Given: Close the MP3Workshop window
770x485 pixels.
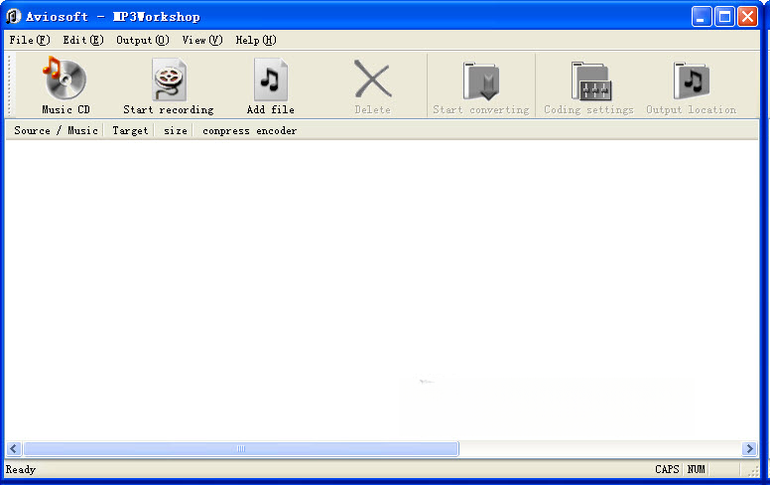Looking at the screenshot, I should [747, 17].
